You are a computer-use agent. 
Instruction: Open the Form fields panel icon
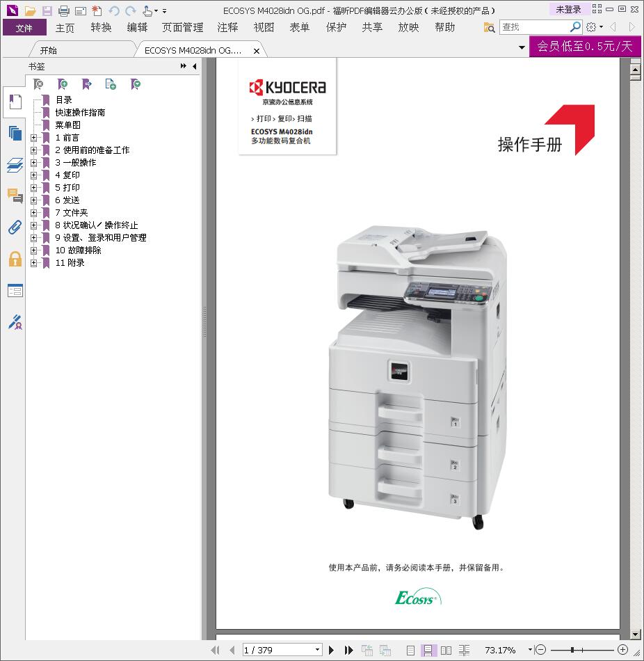[15, 290]
